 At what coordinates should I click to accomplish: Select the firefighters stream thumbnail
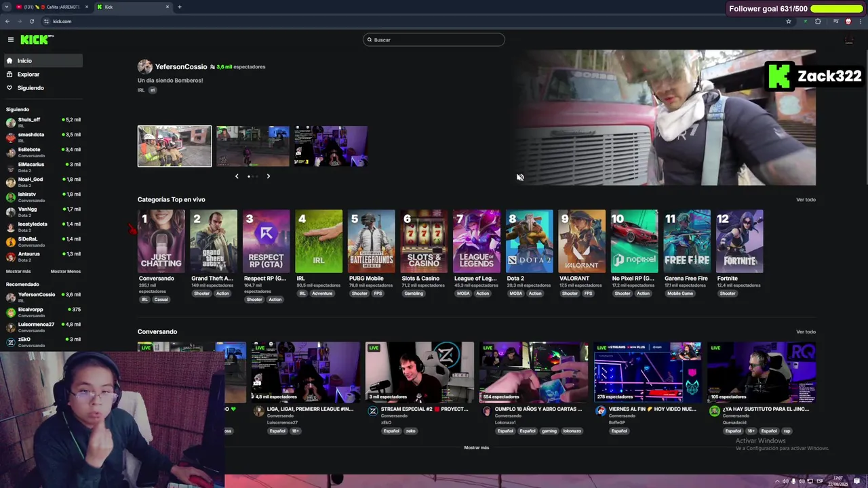175,146
